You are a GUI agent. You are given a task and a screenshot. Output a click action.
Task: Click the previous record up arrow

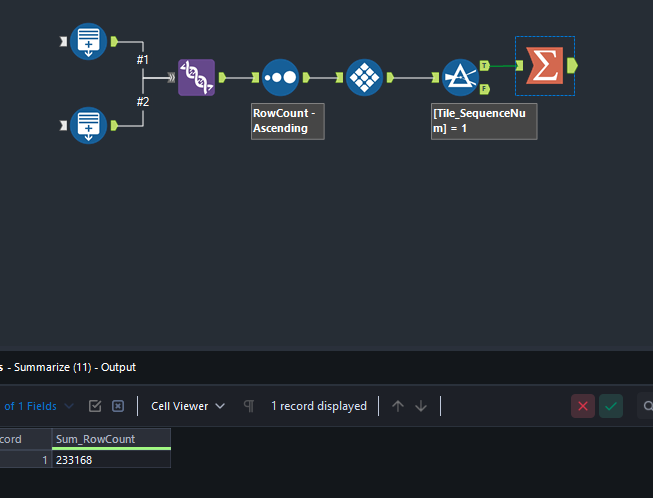pyautogui.click(x=398, y=406)
